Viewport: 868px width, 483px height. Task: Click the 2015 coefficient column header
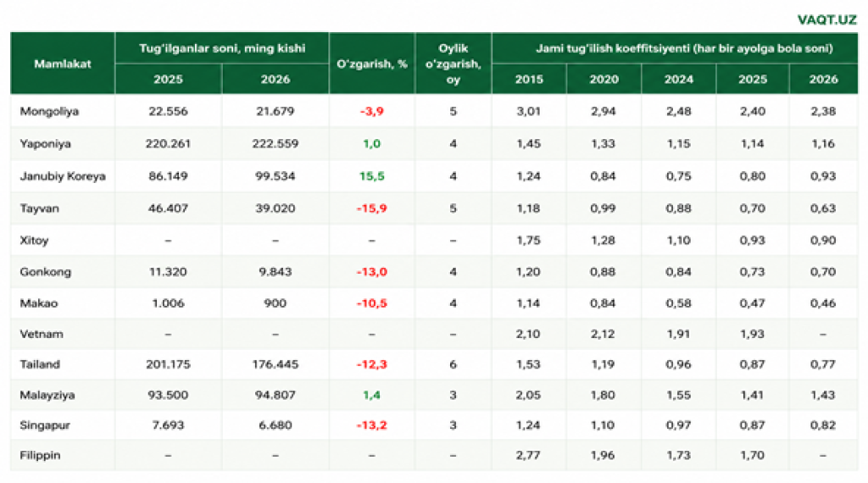(x=529, y=79)
